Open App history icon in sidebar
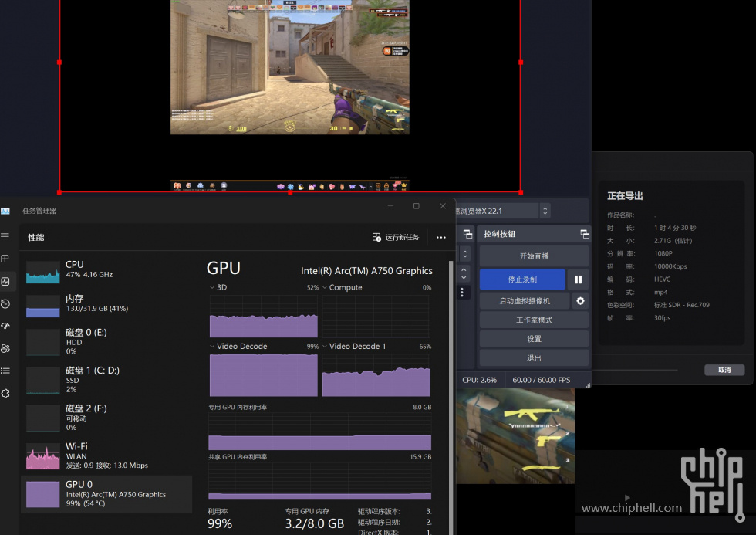Image resolution: width=756 pixels, height=535 pixels. (5, 304)
